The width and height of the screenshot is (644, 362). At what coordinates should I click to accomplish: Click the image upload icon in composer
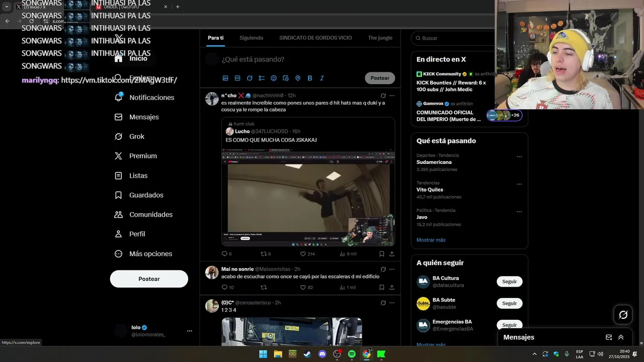click(225, 78)
